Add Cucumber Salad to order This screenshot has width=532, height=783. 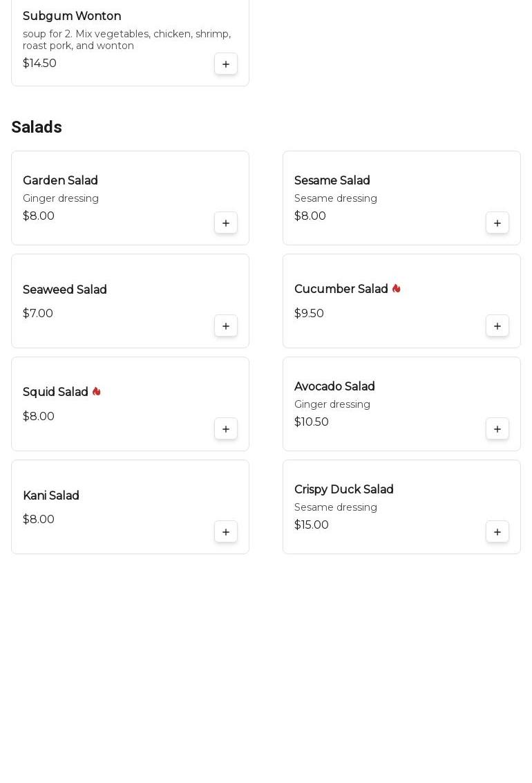coord(497,326)
